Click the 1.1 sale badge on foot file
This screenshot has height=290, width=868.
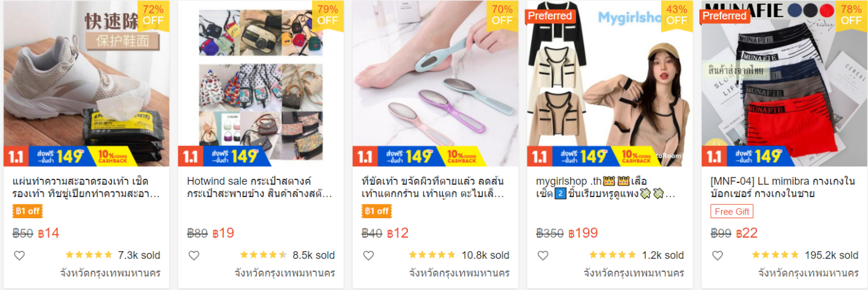tap(365, 156)
